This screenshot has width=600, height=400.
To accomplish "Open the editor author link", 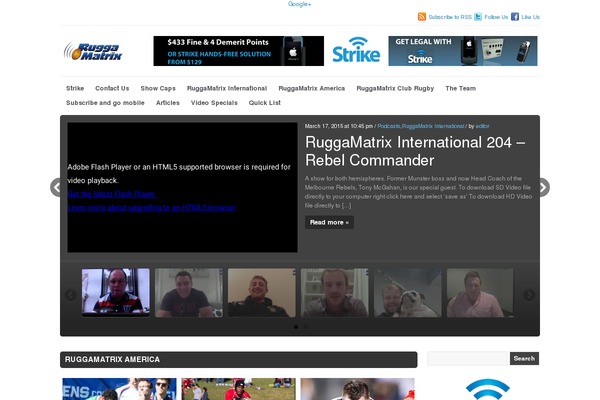I will (482, 126).
